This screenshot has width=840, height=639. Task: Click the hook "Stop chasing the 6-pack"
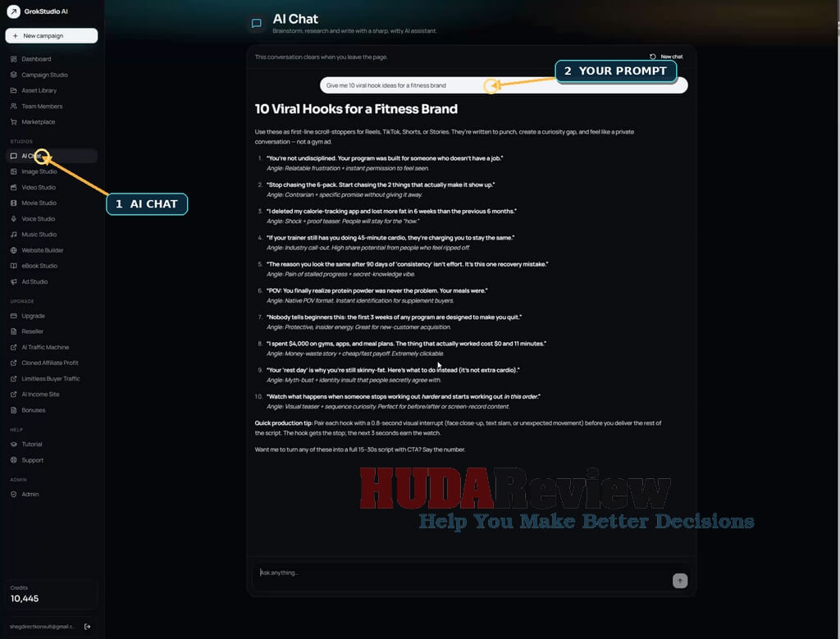coord(381,185)
